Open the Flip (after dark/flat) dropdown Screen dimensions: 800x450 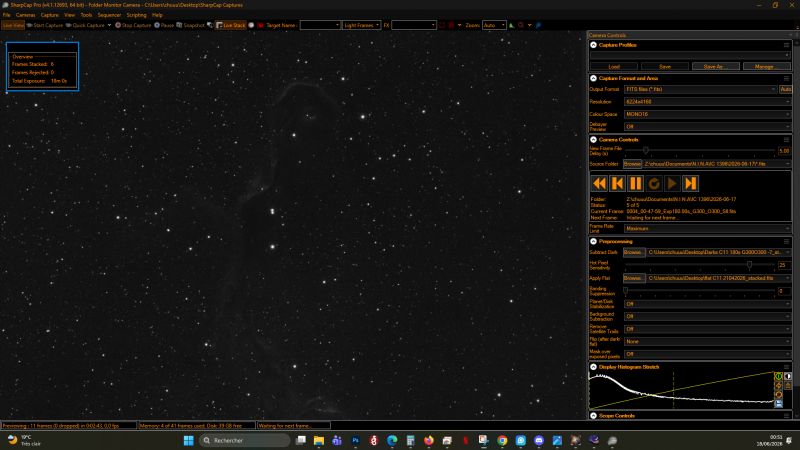click(708, 341)
